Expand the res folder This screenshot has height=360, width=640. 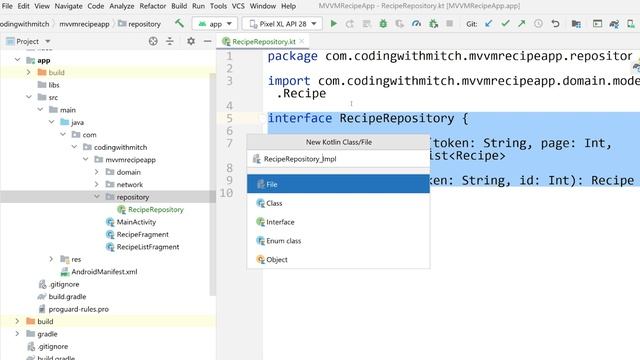51,259
